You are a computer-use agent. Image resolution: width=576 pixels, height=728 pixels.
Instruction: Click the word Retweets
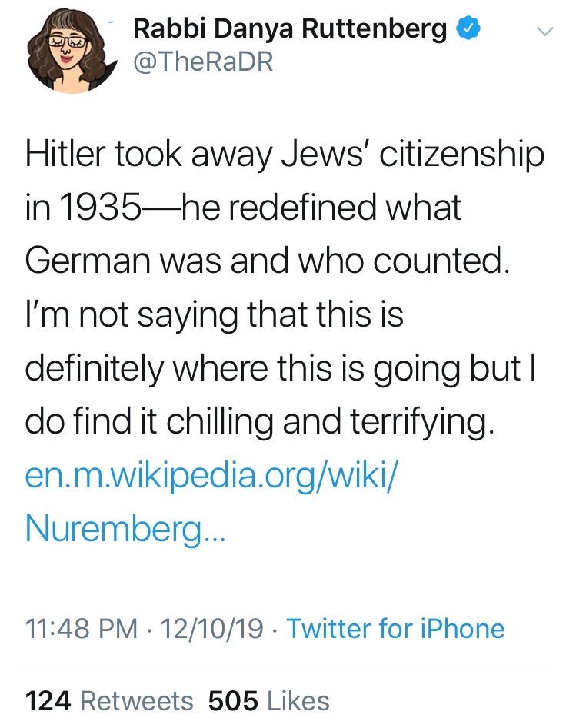(137, 700)
